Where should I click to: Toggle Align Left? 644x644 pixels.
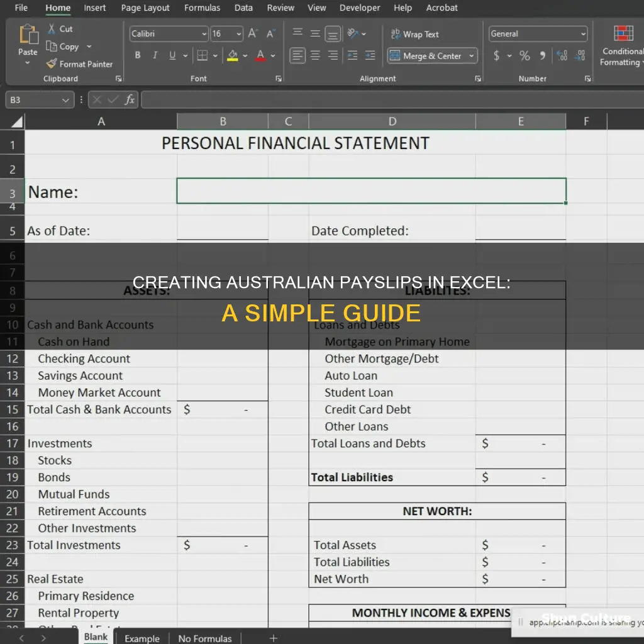click(297, 55)
